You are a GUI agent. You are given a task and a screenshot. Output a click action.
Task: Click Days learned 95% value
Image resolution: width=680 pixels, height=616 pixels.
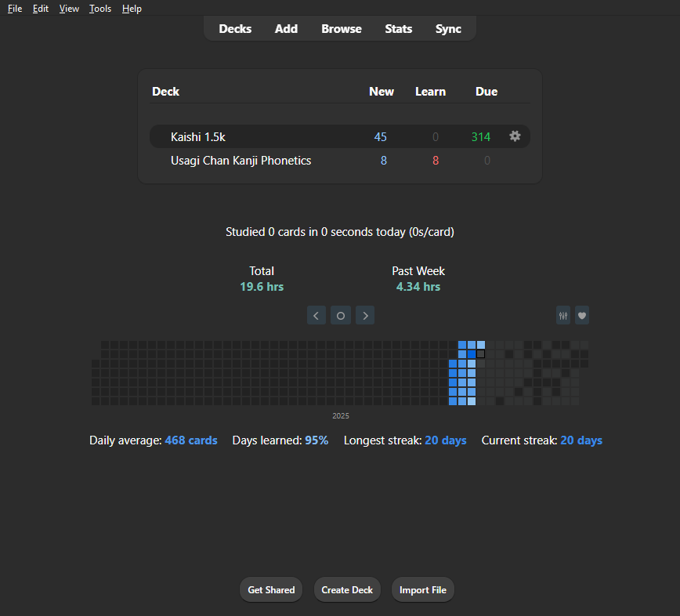click(316, 440)
